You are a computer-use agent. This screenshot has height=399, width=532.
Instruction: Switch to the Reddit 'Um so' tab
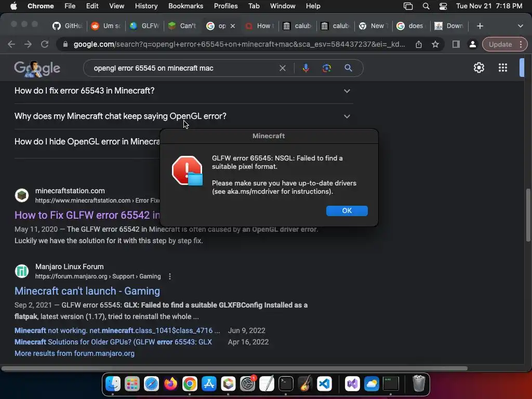point(106,26)
